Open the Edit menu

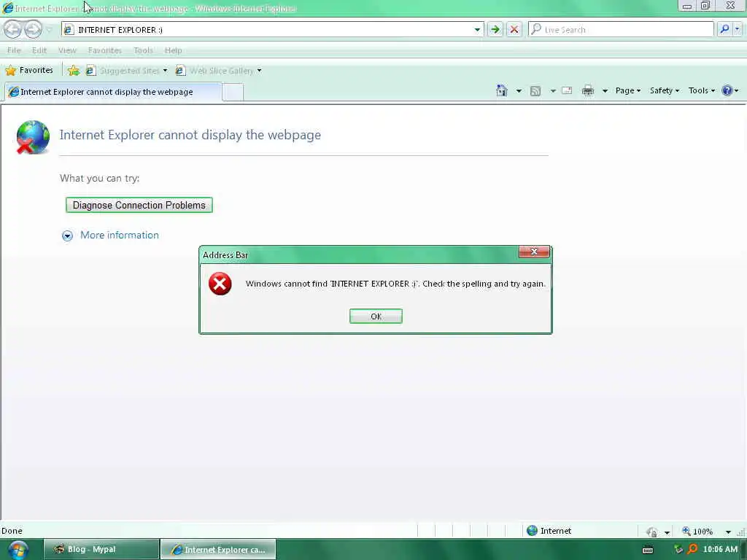pyautogui.click(x=39, y=50)
